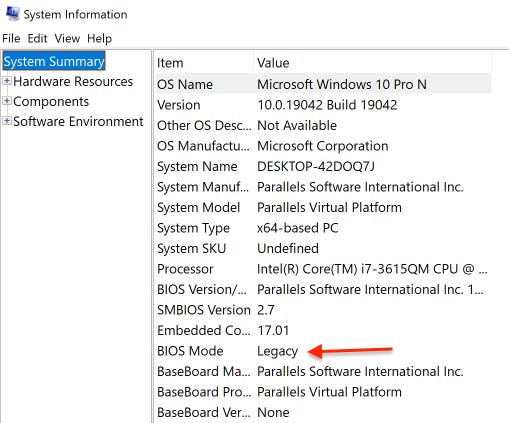The height and width of the screenshot is (423, 509).
Task: Click the DESKTOP-42DOQ7J value
Action: pos(316,166)
